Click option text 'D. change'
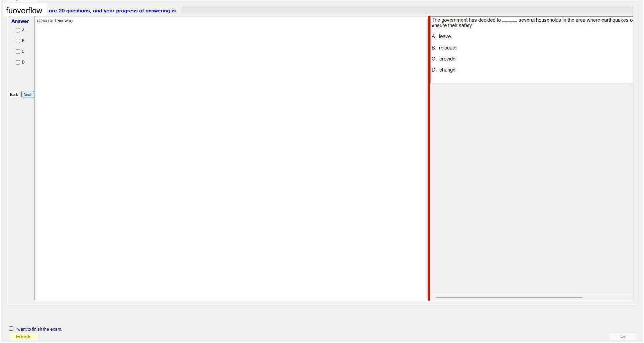The width and height of the screenshot is (644, 343). point(443,70)
